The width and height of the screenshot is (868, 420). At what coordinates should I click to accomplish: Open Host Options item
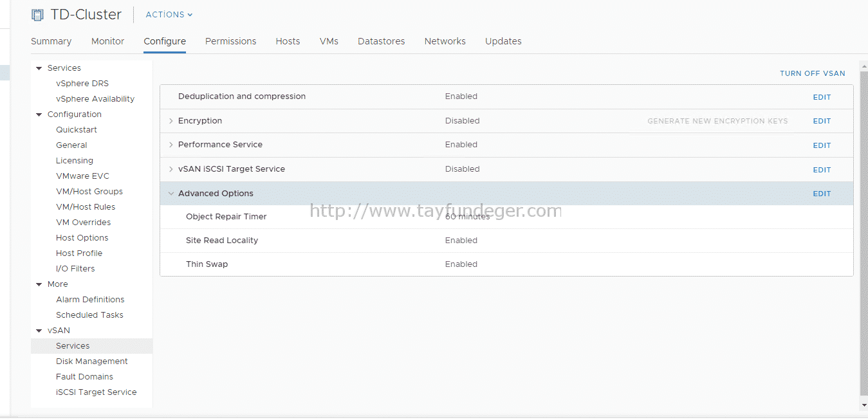click(82, 238)
